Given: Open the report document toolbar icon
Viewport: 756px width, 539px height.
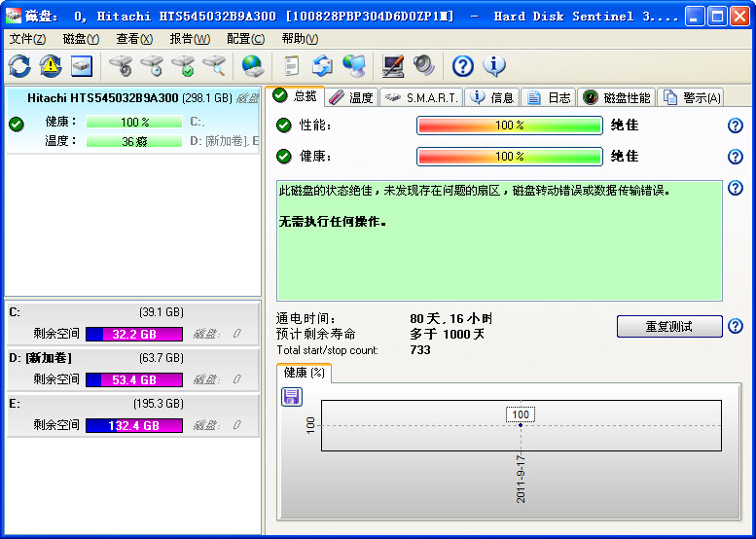Looking at the screenshot, I should (291, 66).
